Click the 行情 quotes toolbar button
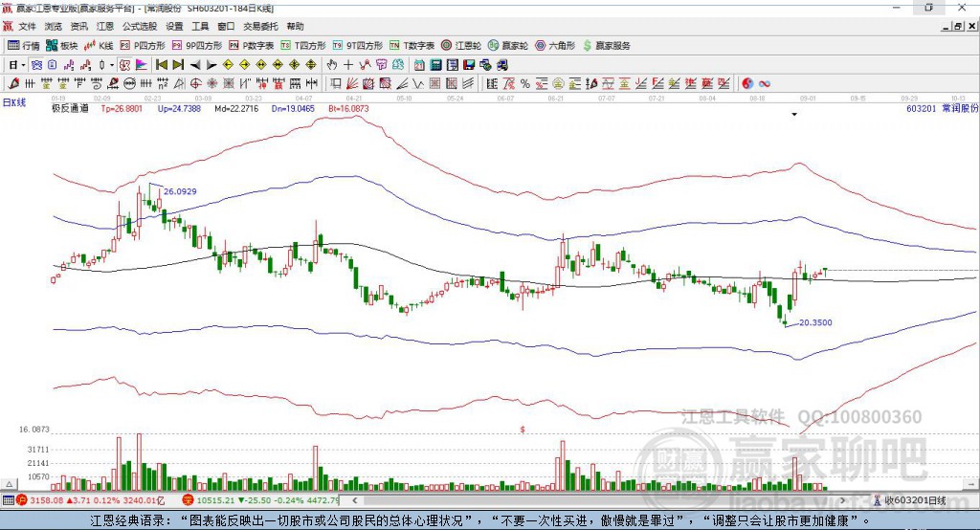This screenshot has height=530, width=980. tap(24, 46)
